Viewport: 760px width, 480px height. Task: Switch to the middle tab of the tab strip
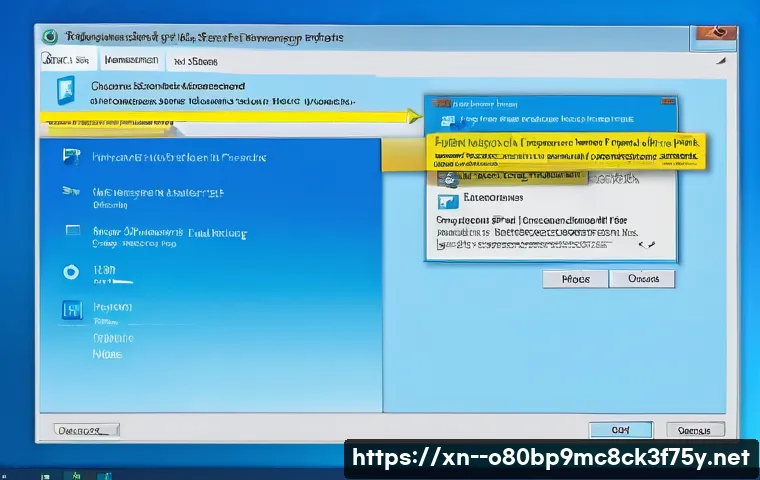pos(131,60)
